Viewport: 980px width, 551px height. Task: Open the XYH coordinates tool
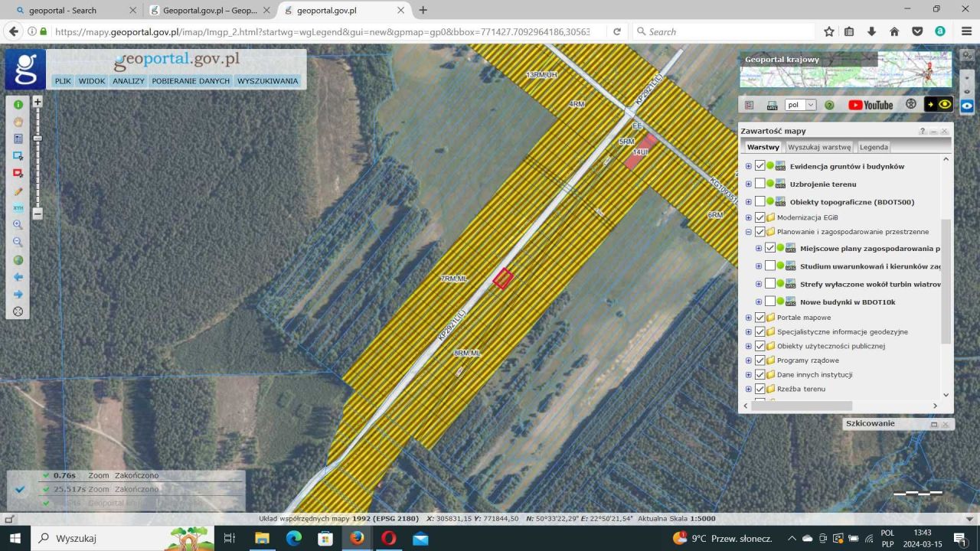(18, 208)
